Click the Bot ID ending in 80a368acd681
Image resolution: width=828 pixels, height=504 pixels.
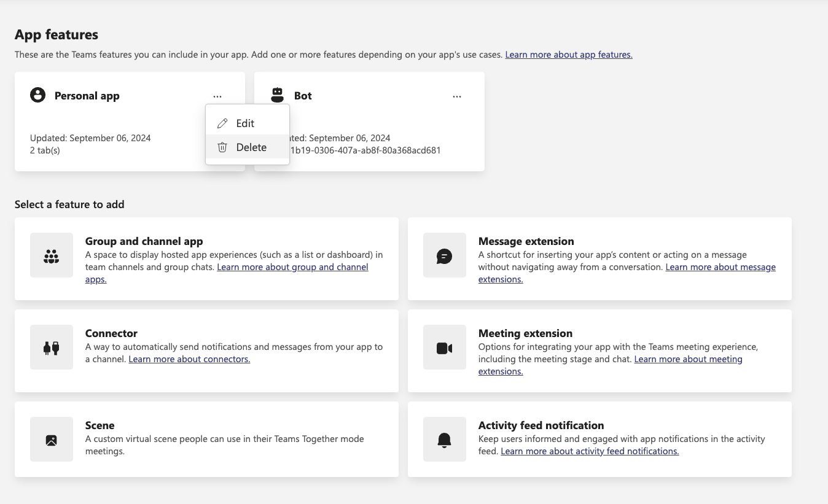pos(365,150)
